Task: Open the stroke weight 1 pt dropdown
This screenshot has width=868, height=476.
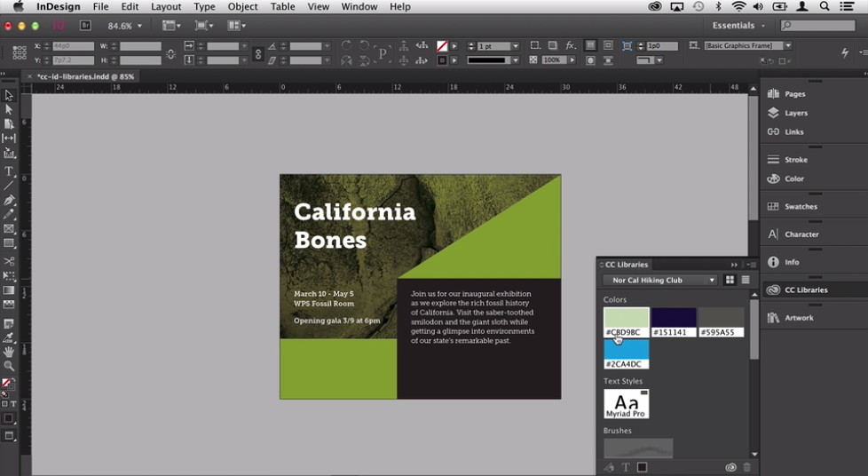Action: click(x=516, y=46)
